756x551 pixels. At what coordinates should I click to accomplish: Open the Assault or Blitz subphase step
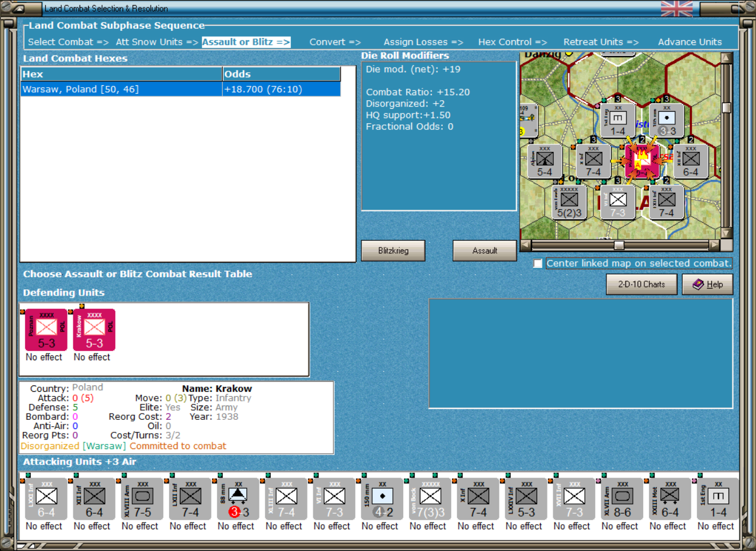[246, 42]
